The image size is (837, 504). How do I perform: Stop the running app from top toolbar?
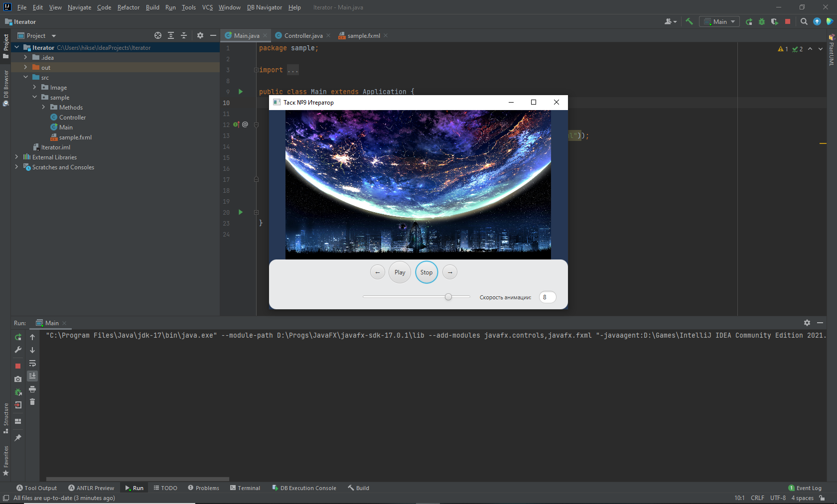tap(788, 21)
